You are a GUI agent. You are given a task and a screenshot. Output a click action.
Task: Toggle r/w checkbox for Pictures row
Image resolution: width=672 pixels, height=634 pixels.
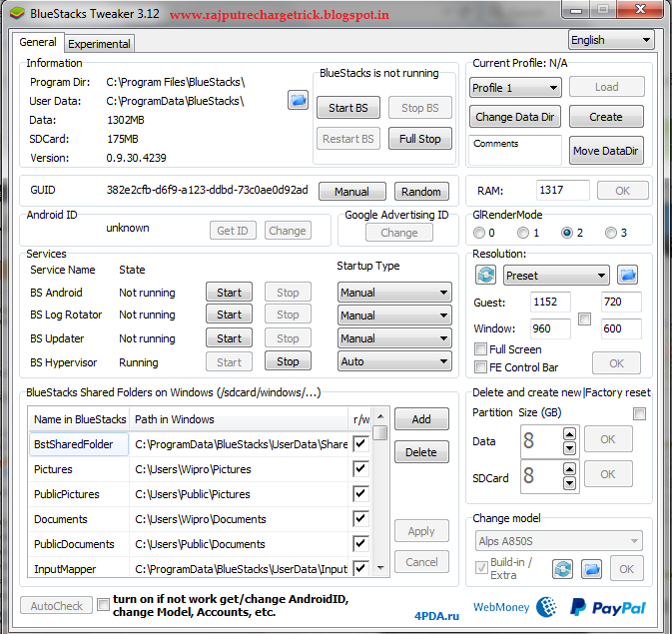(x=360, y=468)
